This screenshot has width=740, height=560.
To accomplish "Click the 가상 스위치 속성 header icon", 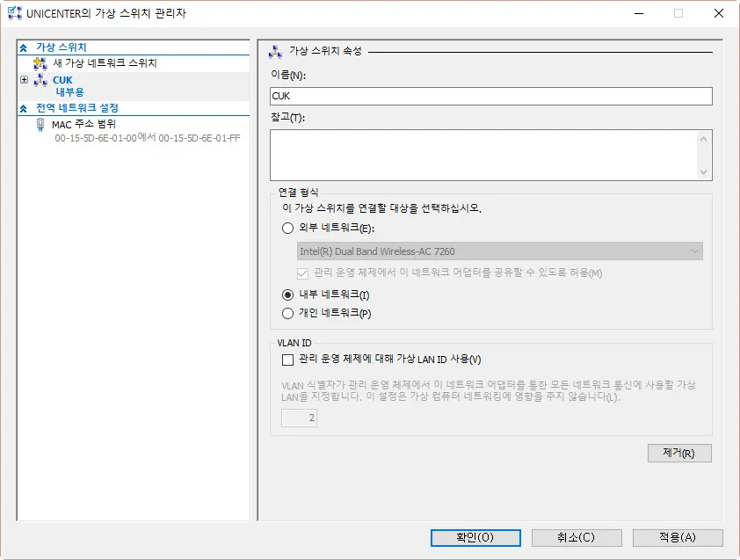I will [x=275, y=53].
